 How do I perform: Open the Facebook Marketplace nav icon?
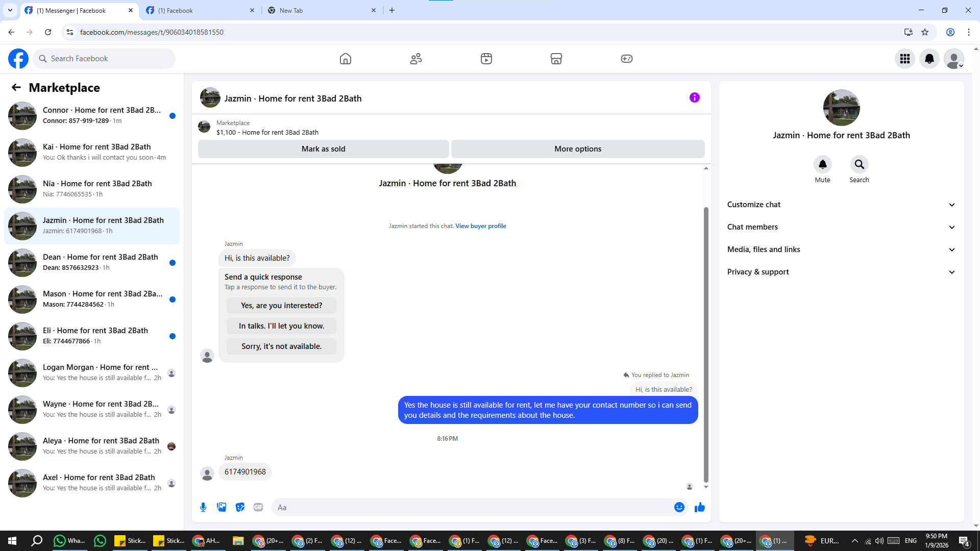pyautogui.click(x=556, y=59)
